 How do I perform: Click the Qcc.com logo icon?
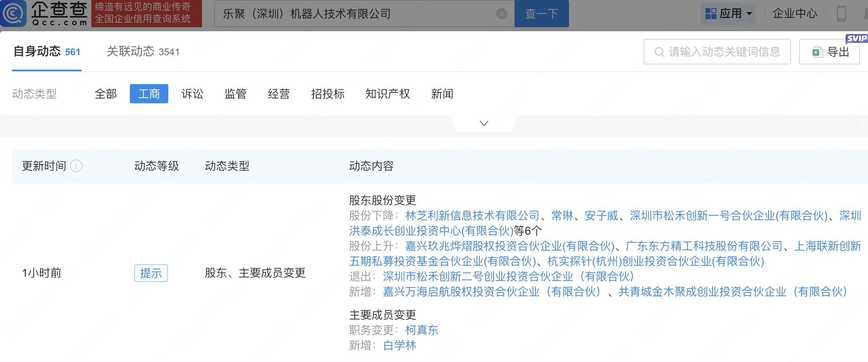(x=13, y=14)
